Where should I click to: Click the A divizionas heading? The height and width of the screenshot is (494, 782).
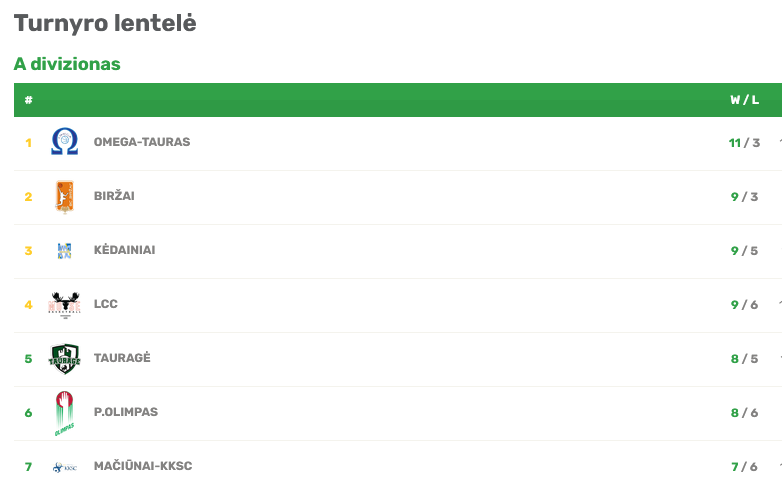pos(67,64)
